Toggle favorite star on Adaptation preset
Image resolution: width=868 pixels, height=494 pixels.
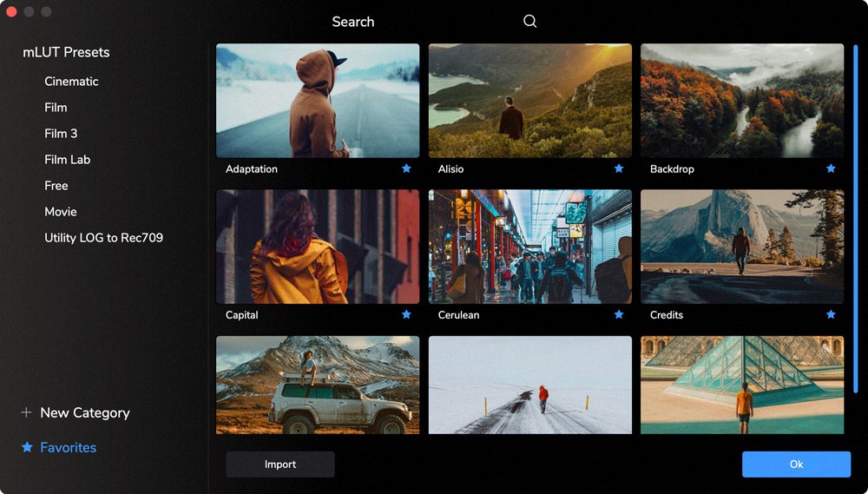coord(406,168)
